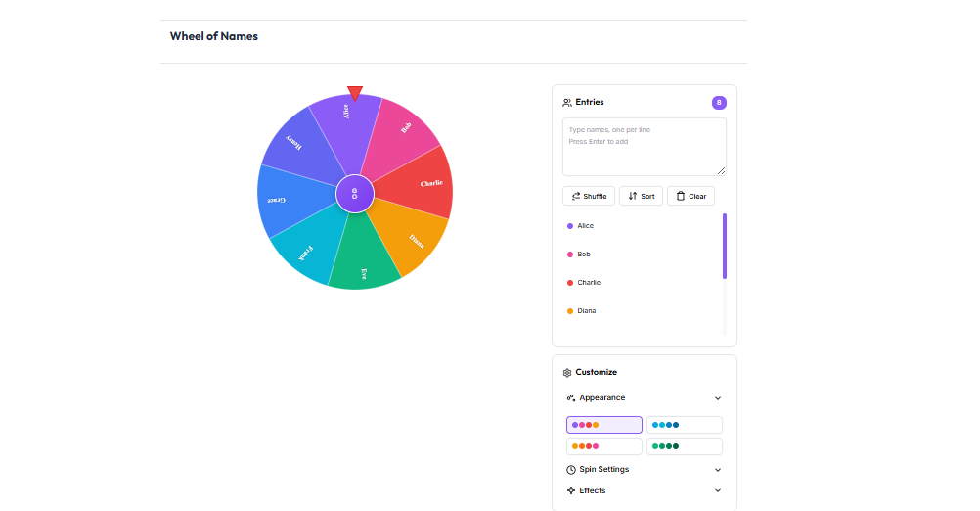This screenshot has height=511, width=980.
Task: Click the Entries people icon
Action: click(567, 103)
